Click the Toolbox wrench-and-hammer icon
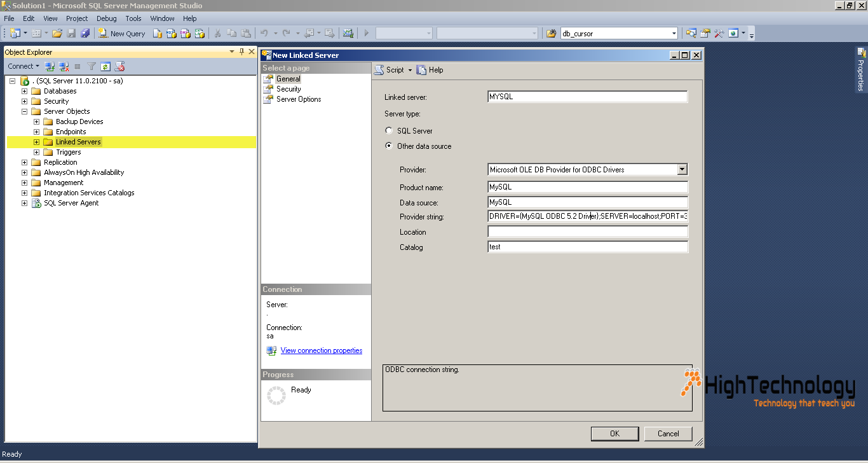 click(x=719, y=33)
